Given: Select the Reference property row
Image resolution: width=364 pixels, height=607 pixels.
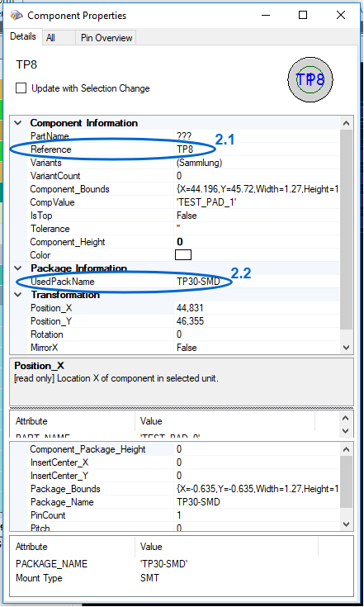Looking at the screenshot, I should tap(185, 149).
